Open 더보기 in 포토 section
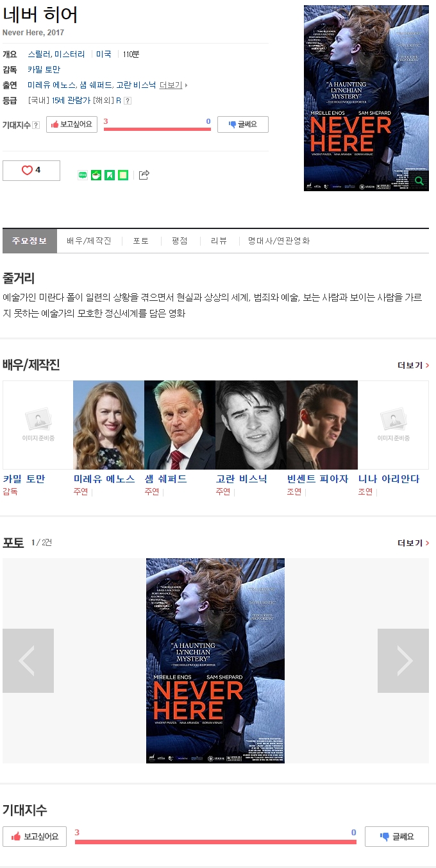The image size is (436, 868). (x=413, y=543)
